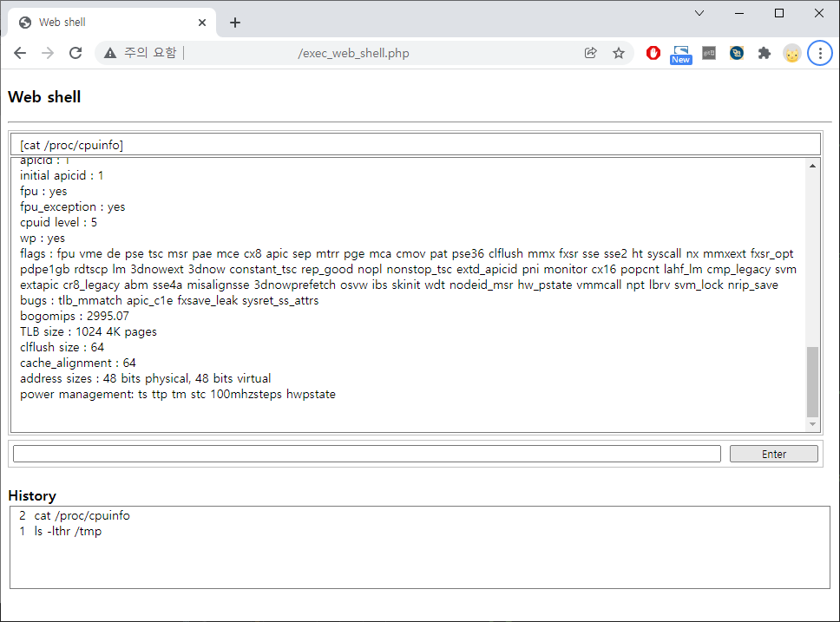The image size is (840, 622).
Task: Minimize the browser window
Action: 739,13
